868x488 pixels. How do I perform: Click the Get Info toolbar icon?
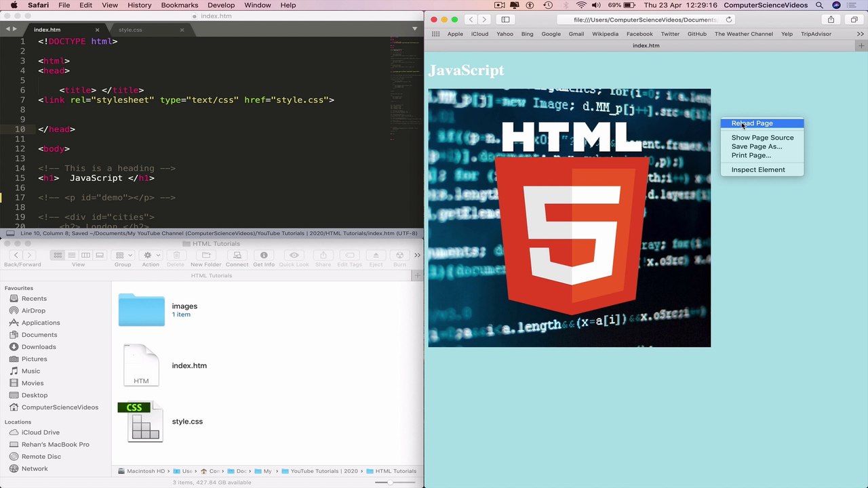click(x=264, y=255)
